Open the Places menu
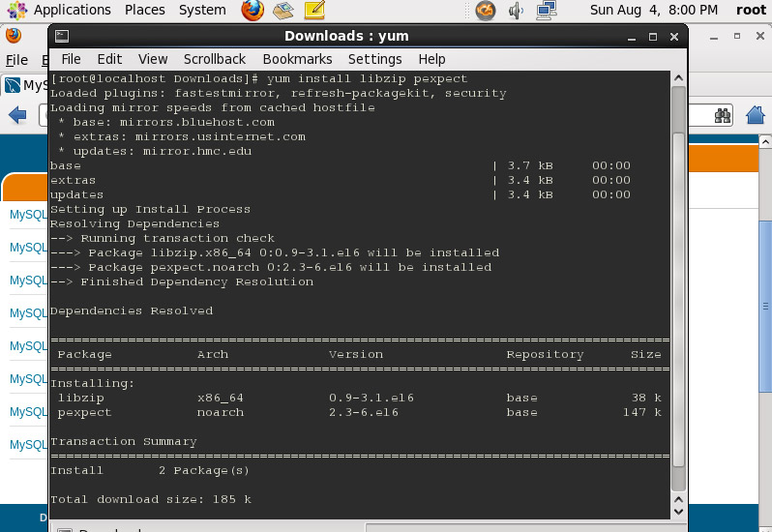772x532 pixels. click(145, 10)
